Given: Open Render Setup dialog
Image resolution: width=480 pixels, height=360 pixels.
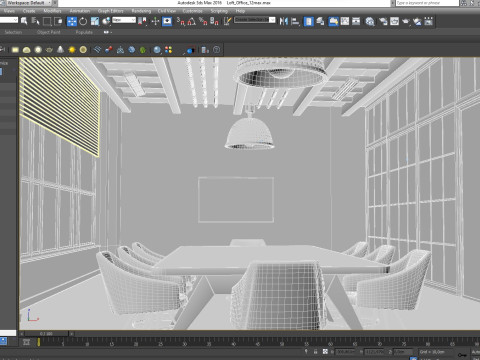Looking at the screenshot, I should click(x=383, y=22).
